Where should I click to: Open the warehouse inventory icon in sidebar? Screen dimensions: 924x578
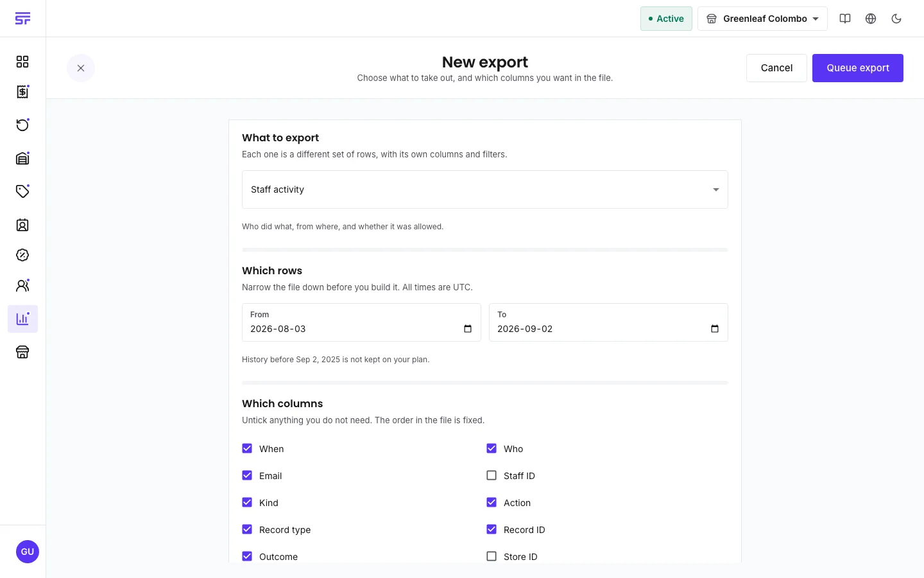[x=22, y=158]
